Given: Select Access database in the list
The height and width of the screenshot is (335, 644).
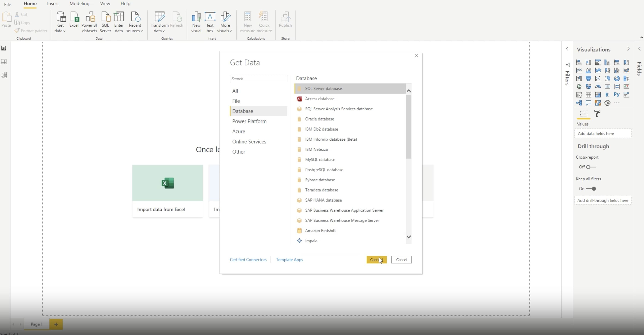Looking at the screenshot, I should coord(350,99).
